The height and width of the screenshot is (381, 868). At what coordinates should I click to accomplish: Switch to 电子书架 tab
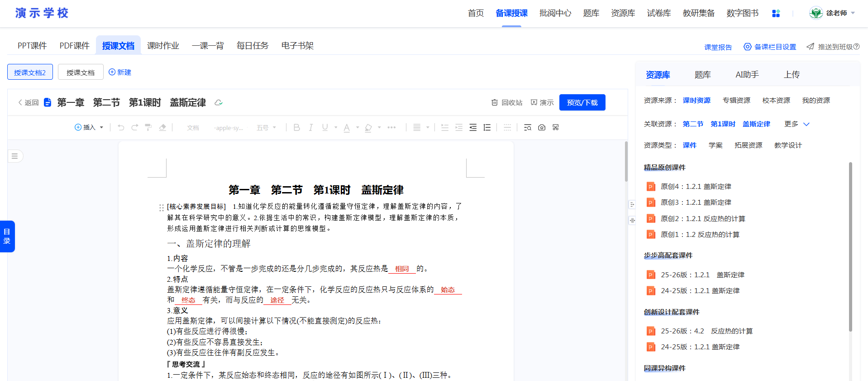[x=297, y=46]
